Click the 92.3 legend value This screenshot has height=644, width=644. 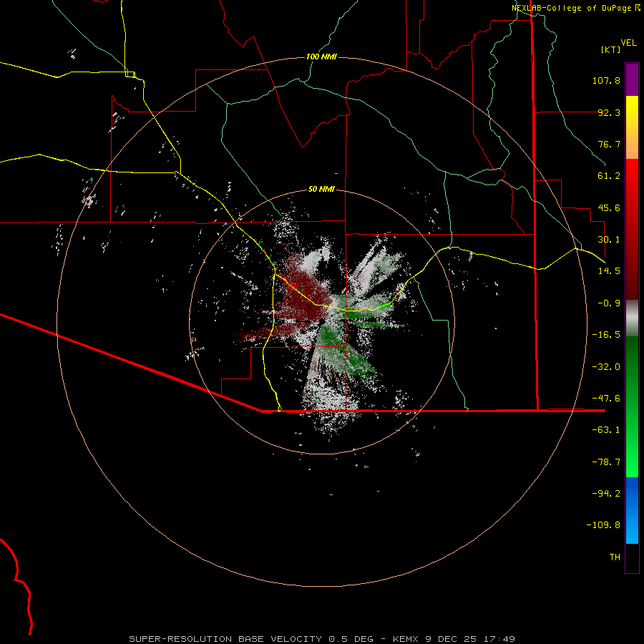tap(609, 112)
